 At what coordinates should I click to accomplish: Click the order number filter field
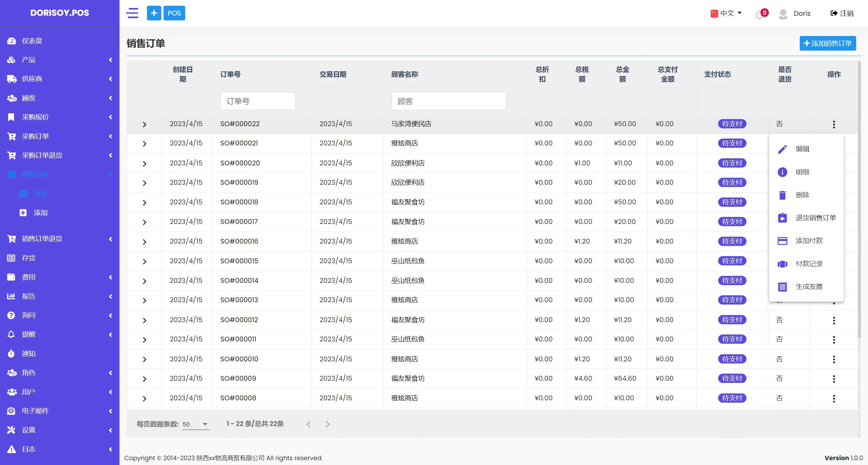[258, 101]
